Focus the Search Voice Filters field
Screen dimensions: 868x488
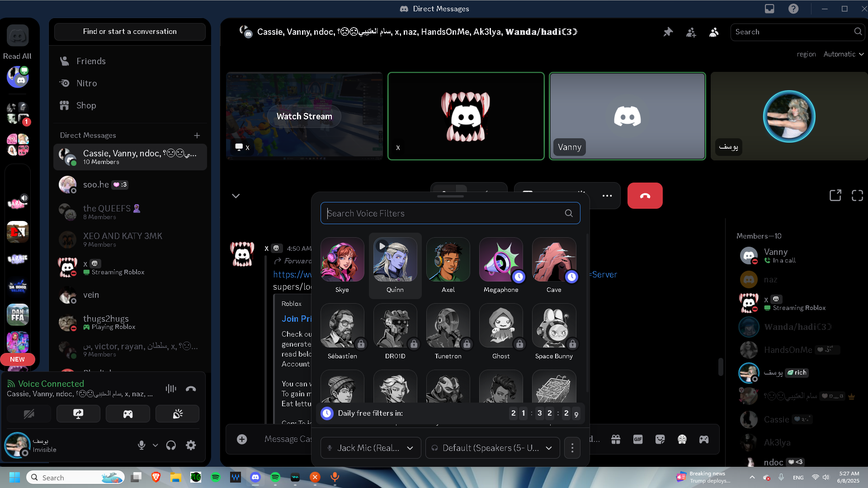click(450, 213)
